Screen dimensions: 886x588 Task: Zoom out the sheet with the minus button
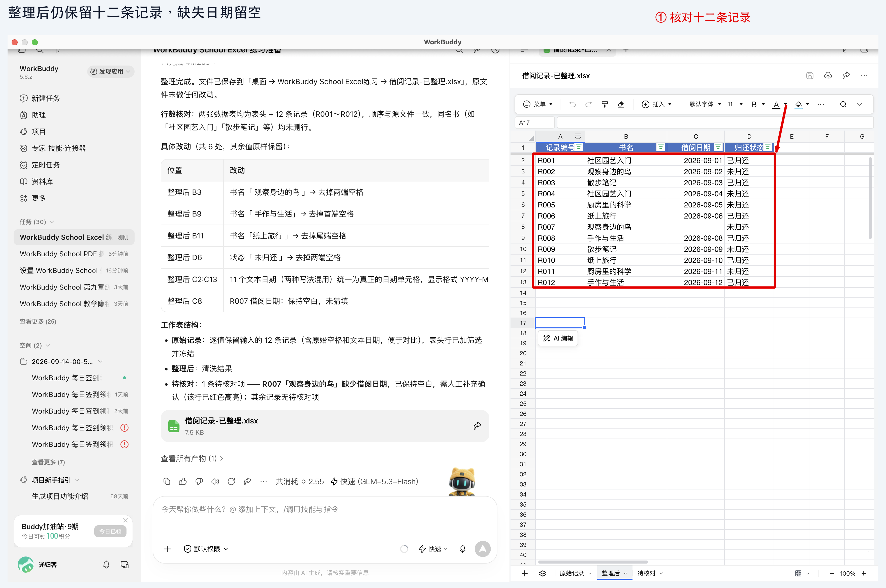(x=832, y=573)
